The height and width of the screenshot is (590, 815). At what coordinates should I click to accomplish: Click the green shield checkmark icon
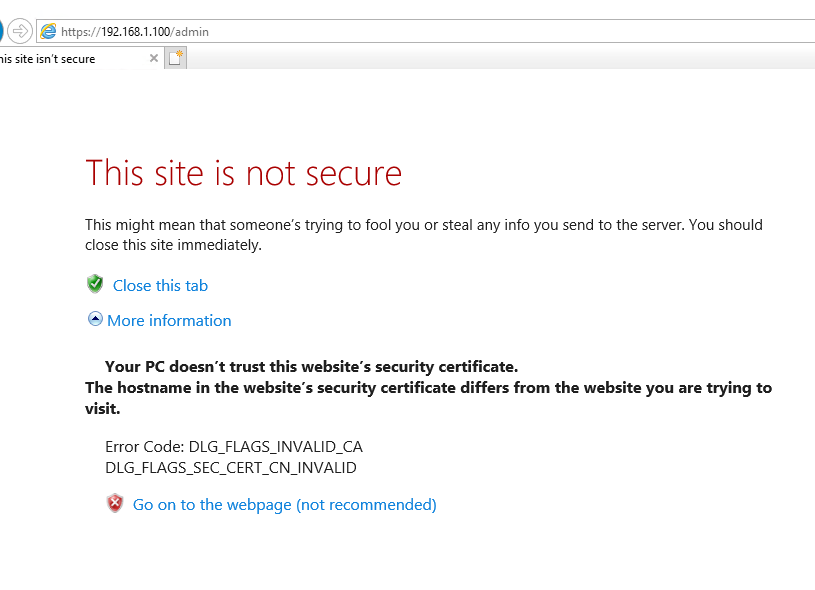95,284
